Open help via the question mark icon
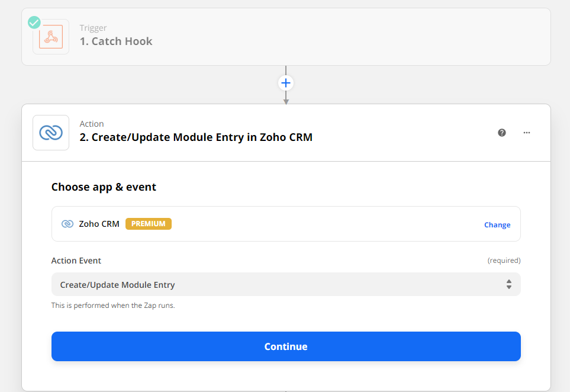570x392 pixels. tap(502, 133)
